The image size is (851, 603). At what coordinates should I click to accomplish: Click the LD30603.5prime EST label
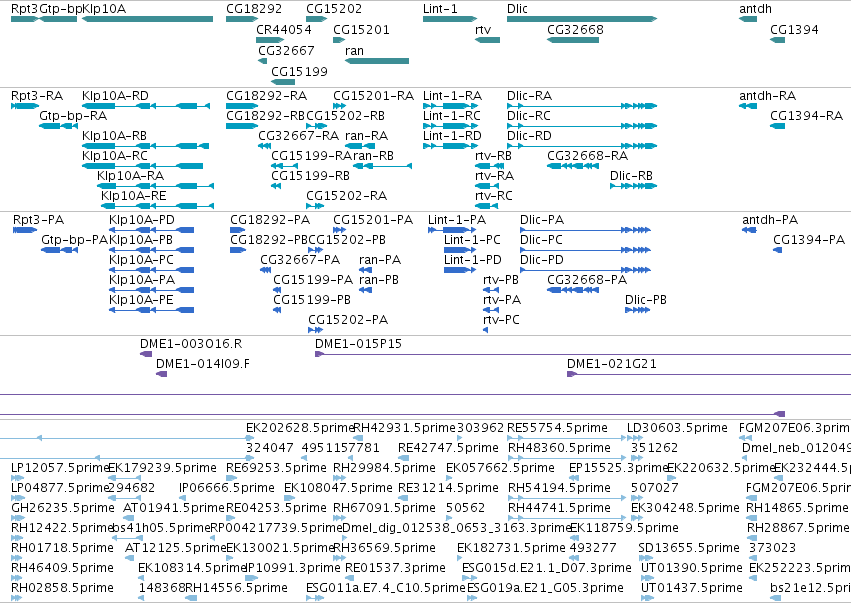[x=677, y=428]
